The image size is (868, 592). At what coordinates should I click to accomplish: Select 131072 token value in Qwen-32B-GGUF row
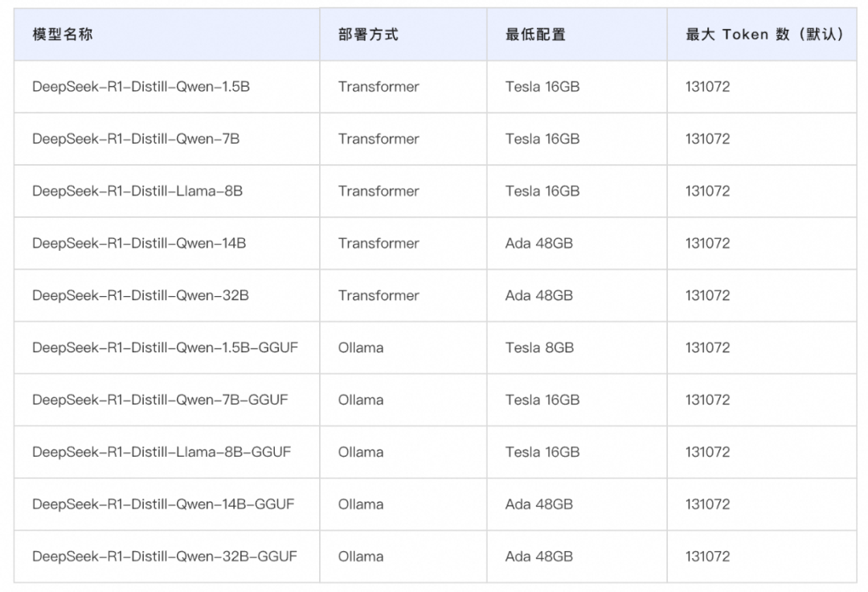(x=708, y=557)
